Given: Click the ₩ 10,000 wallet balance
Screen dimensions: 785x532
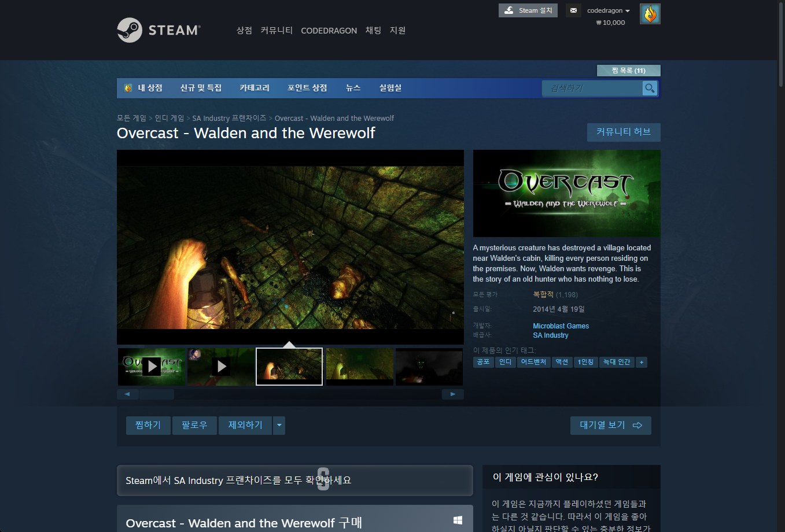Looking at the screenshot, I should (610, 23).
